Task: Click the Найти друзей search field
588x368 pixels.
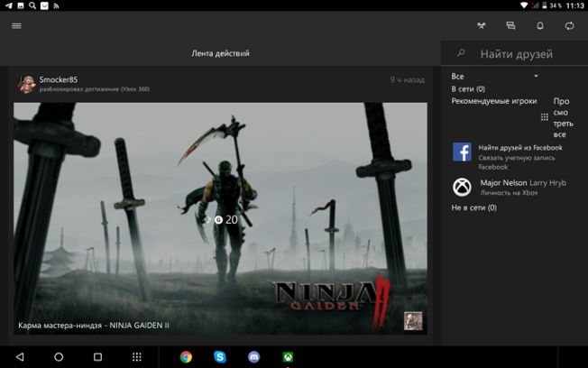Action: (x=514, y=53)
